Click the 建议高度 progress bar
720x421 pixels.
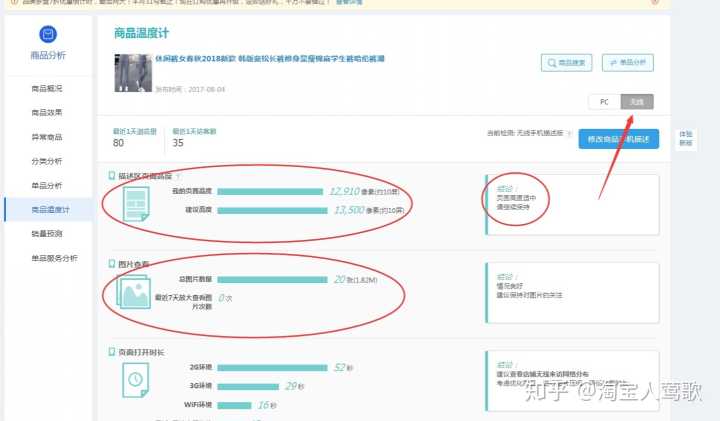(x=272, y=211)
